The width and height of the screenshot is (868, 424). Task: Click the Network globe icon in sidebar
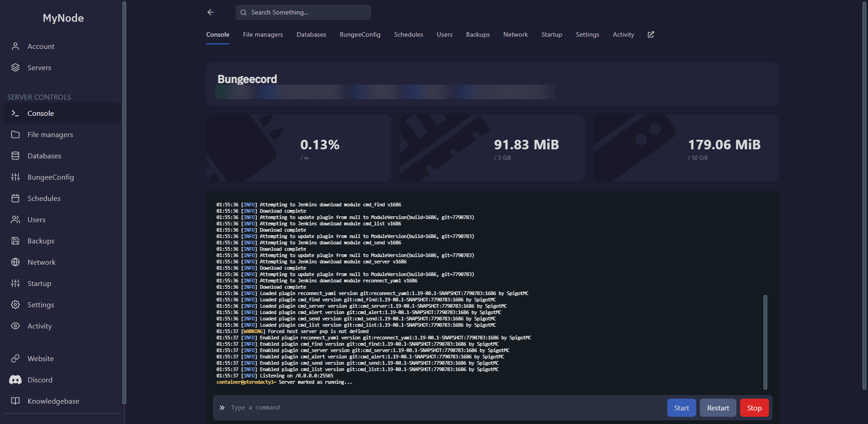15,262
